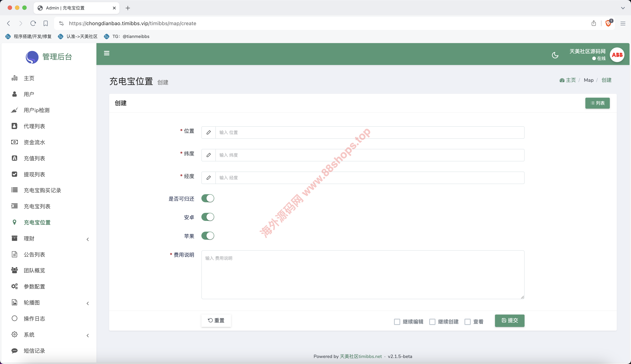Toggle the 是否可归还 switch
Screen dimensions: 631x364
pos(208,198)
